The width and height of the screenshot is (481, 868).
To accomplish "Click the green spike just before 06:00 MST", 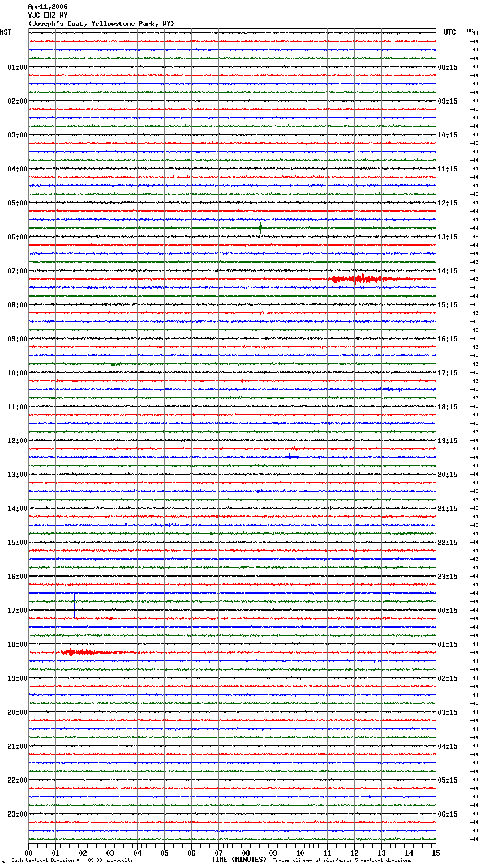I will click(260, 228).
